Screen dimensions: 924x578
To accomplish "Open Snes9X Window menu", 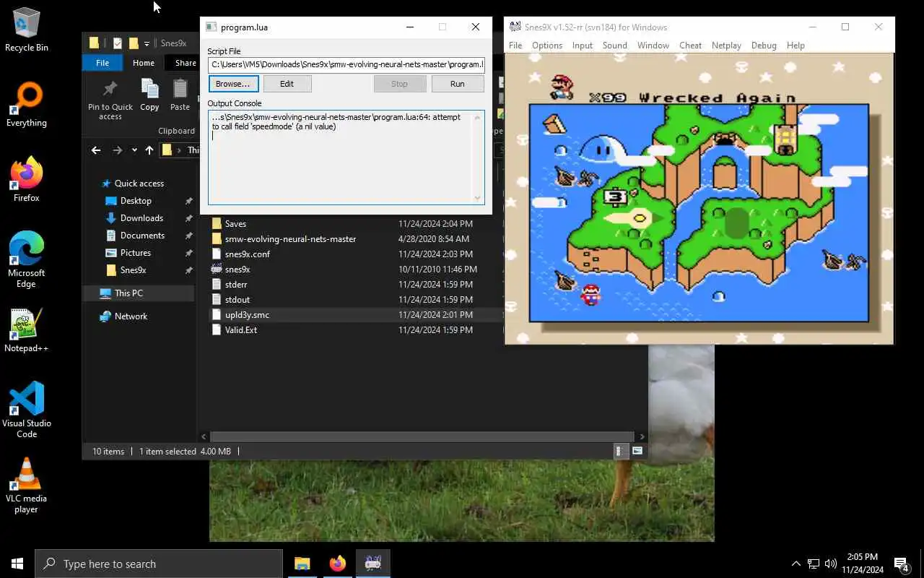I will pos(653,45).
